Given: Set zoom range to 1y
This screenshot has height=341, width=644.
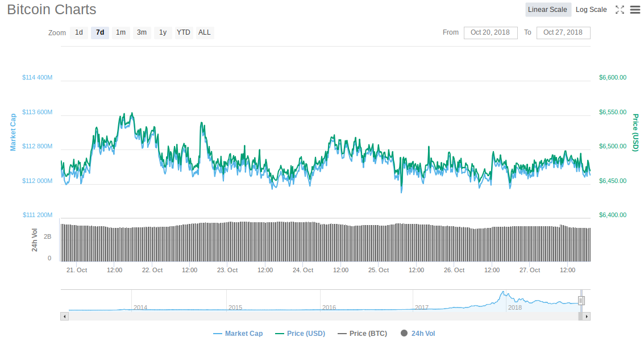Looking at the screenshot, I should click(163, 32).
